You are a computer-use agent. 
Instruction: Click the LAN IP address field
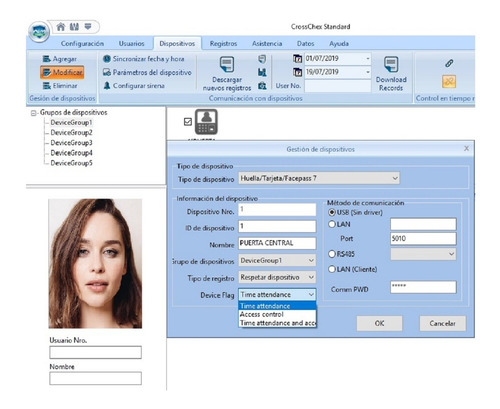point(423,224)
